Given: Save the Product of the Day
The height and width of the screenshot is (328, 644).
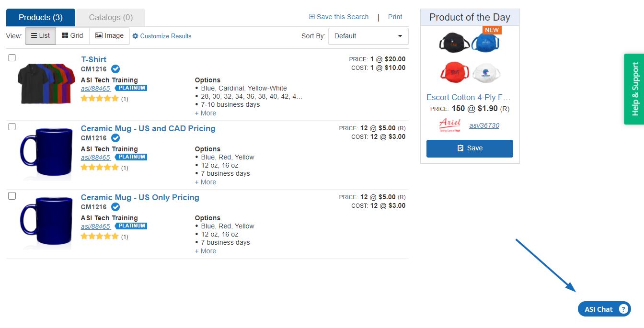Looking at the screenshot, I should [x=470, y=148].
